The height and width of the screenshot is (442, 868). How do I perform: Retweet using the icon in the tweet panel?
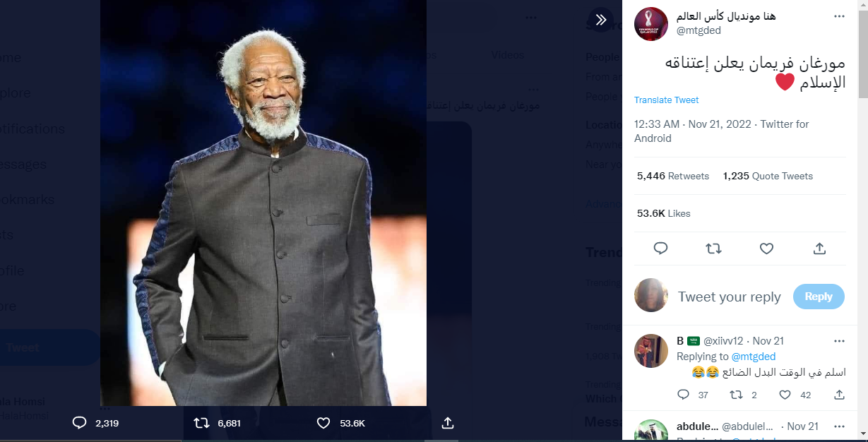[713, 249]
